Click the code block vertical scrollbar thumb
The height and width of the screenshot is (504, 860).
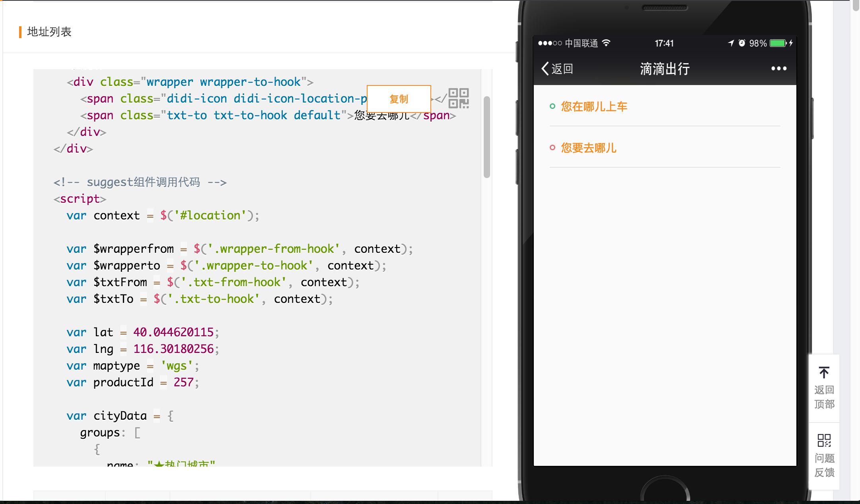[486, 137]
